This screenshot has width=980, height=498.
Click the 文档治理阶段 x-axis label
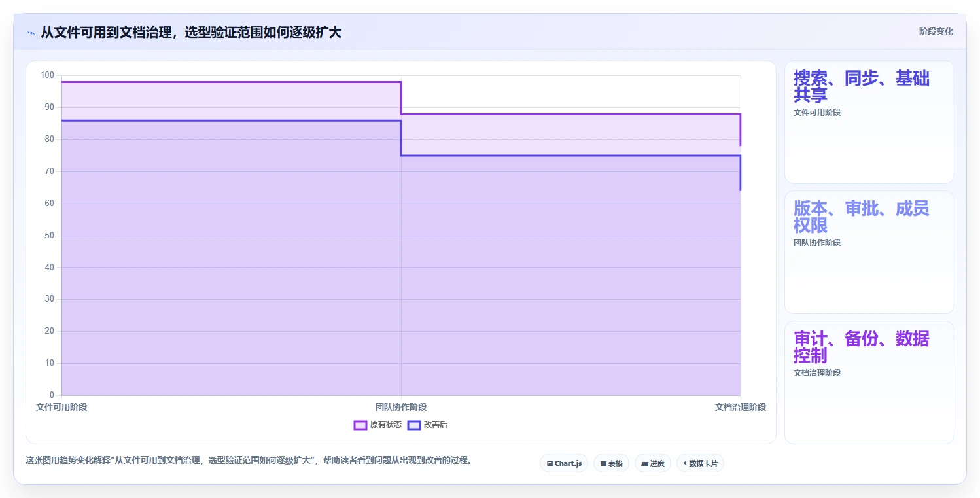coord(741,407)
